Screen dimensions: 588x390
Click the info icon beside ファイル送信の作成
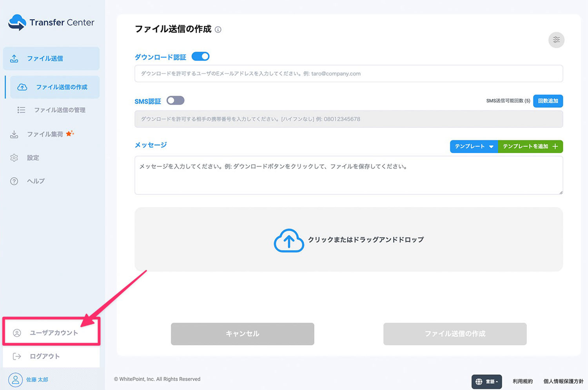tap(218, 29)
